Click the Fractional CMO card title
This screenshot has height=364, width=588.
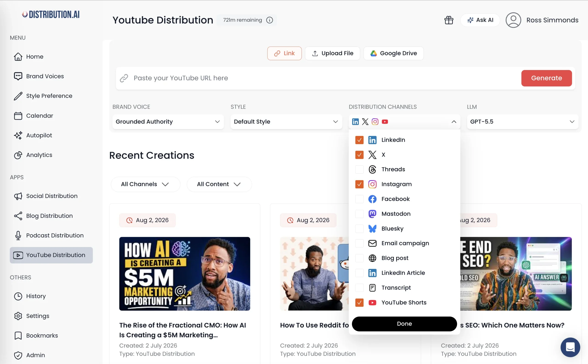pos(183,330)
